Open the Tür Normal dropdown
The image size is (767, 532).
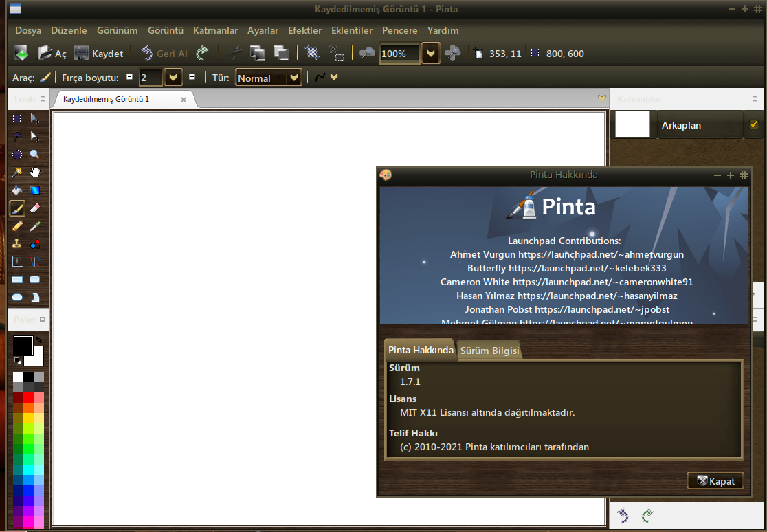coord(293,78)
